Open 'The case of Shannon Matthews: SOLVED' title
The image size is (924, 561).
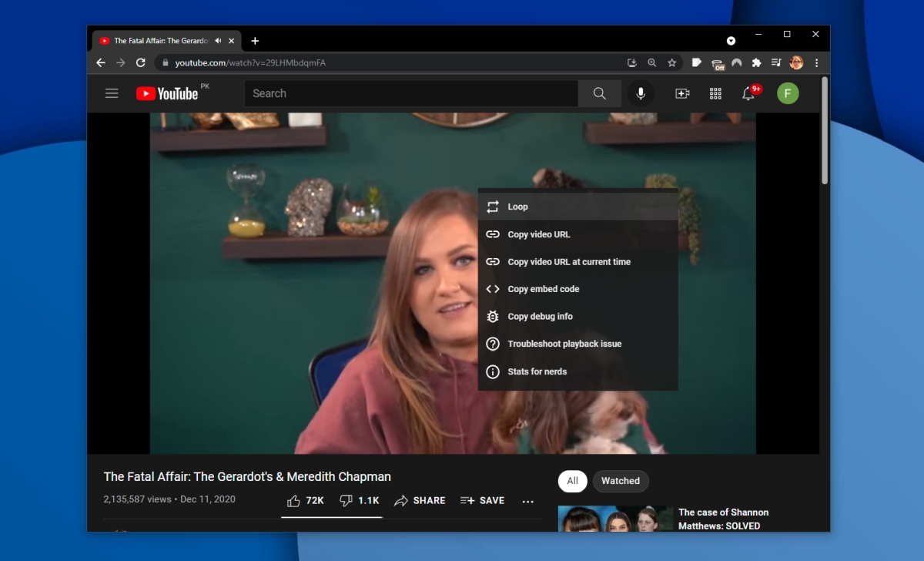pyautogui.click(x=723, y=519)
